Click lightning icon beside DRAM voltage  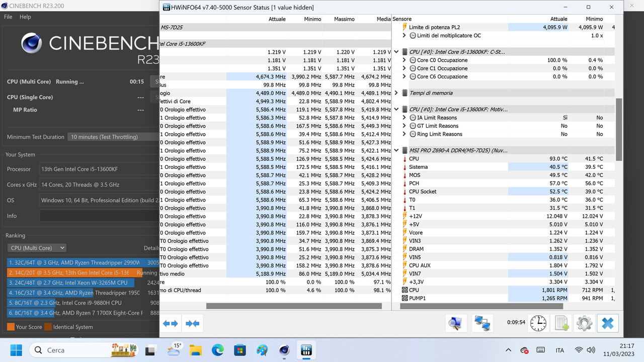tap(405, 249)
